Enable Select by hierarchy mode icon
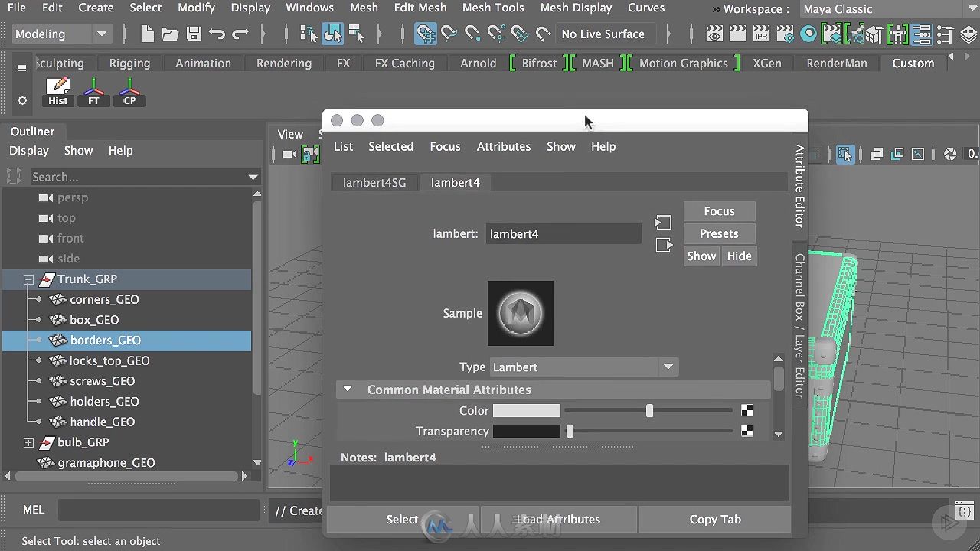The width and height of the screenshot is (980, 551). click(309, 34)
